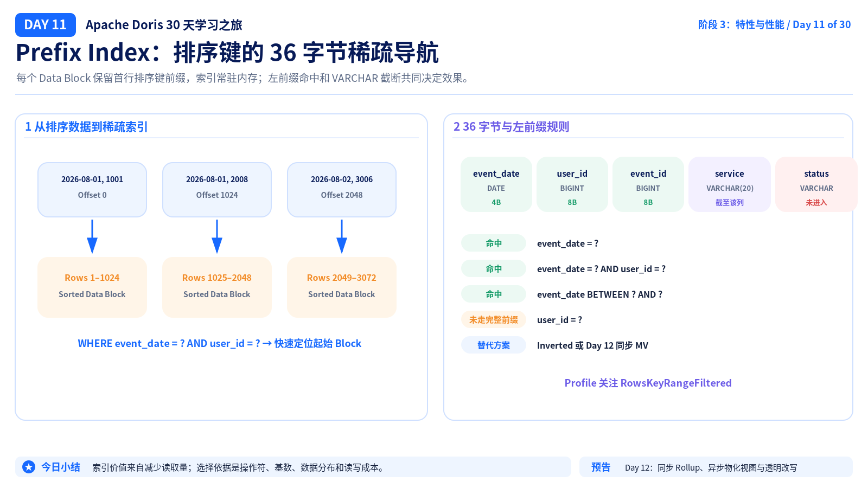This screenshot has width=868, height=488.
Task: Select the 'Apache Doris 30 天学习之旅' heading
Action: point(164,25)
